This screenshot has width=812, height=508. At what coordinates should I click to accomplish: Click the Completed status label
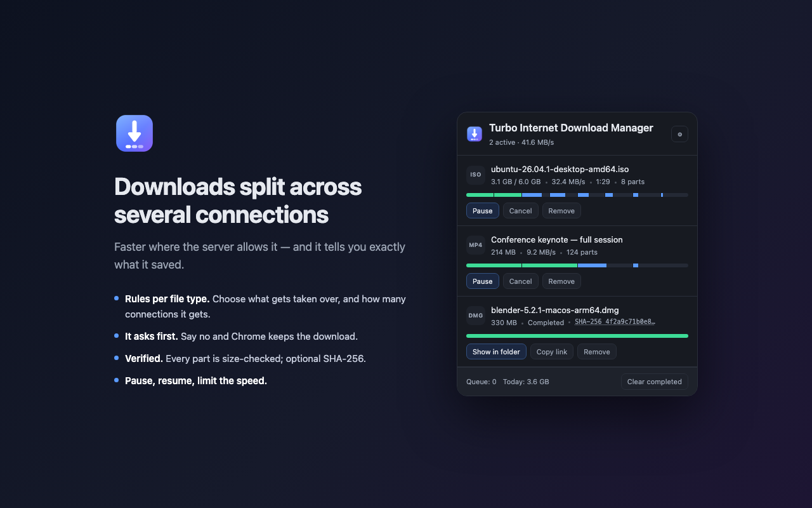(x=546, y=323)
